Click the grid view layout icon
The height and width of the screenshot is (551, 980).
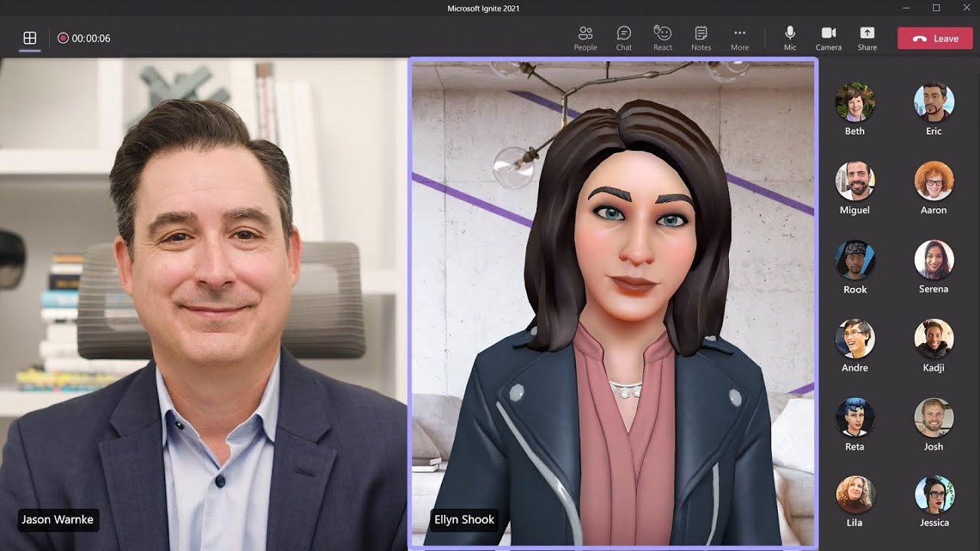[30, 38]
